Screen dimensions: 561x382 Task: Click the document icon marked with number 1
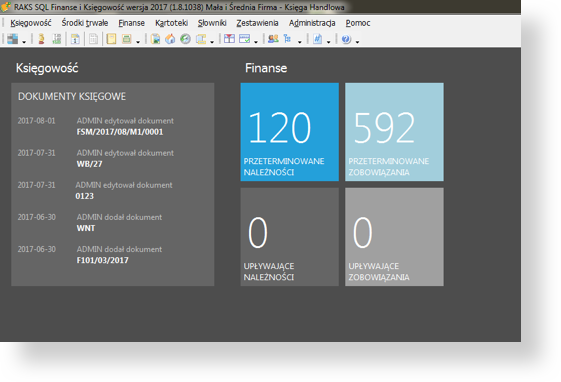(x=75, y=39)
